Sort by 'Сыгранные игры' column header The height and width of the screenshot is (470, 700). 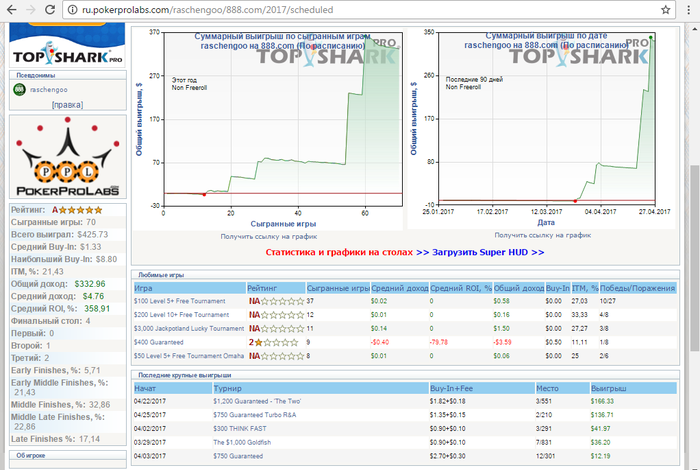click(x=338, y=288)
